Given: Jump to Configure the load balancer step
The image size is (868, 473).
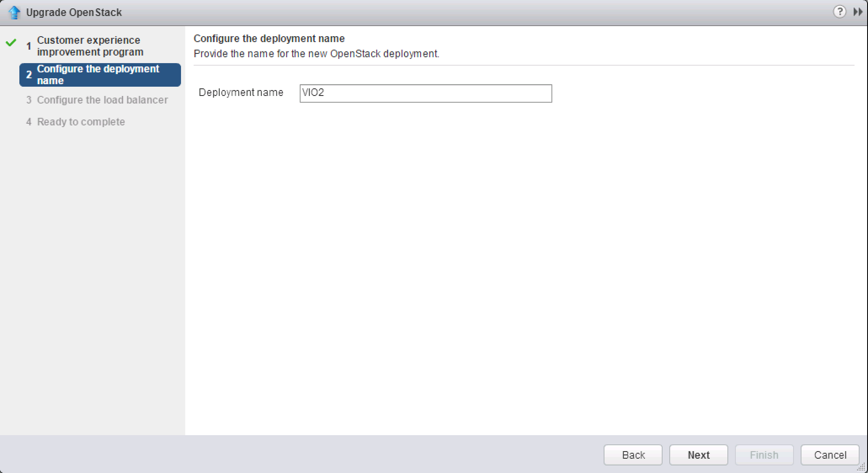Looking at the screenshot, I should pyautogui.click(x=102, y=100).
